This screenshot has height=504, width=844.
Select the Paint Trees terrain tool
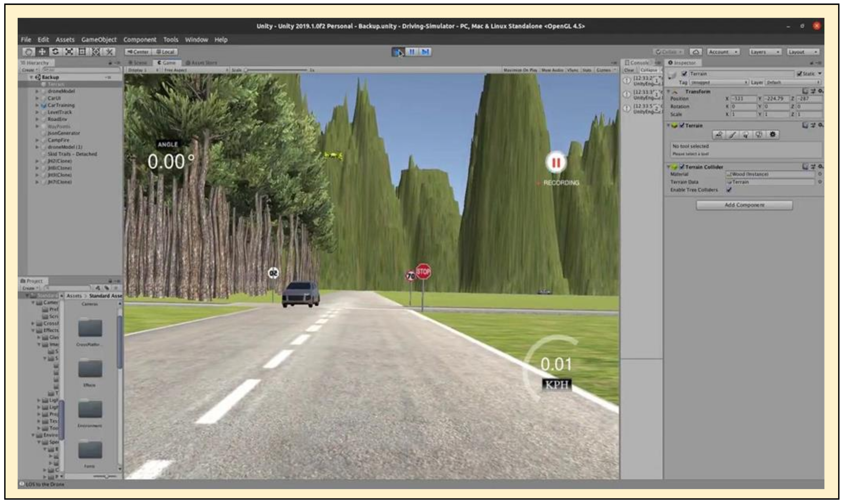(745, 135)
